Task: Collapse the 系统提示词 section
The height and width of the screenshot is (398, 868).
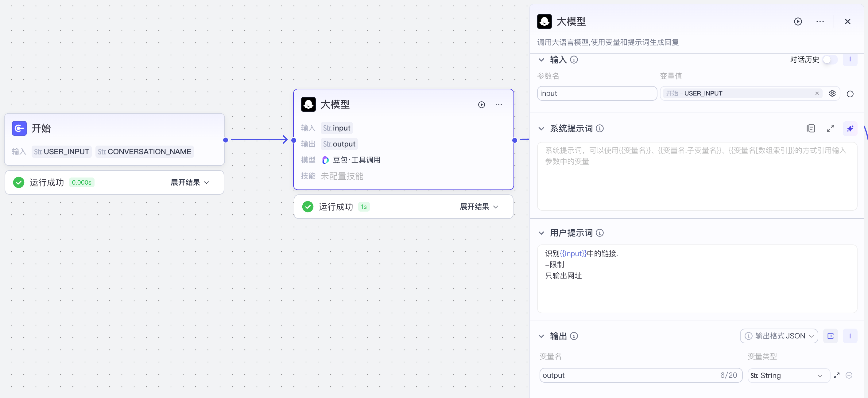Action: [x=541, y=129]
